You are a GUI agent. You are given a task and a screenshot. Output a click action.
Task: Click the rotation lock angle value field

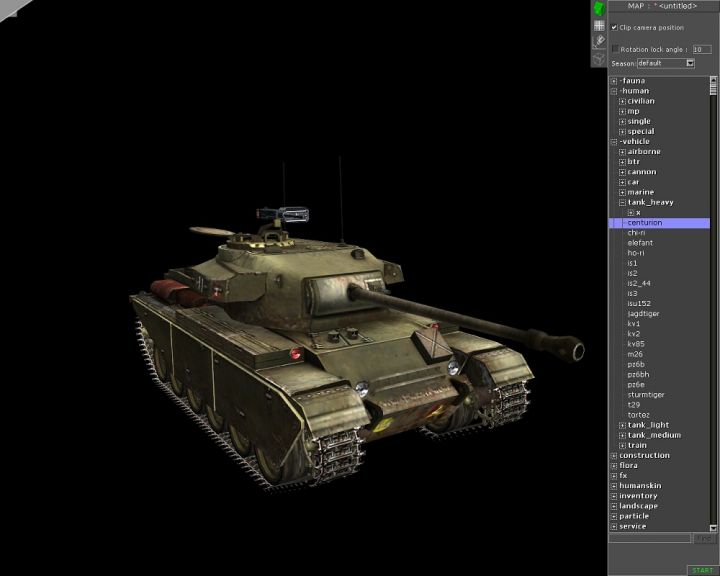[701, 48]
